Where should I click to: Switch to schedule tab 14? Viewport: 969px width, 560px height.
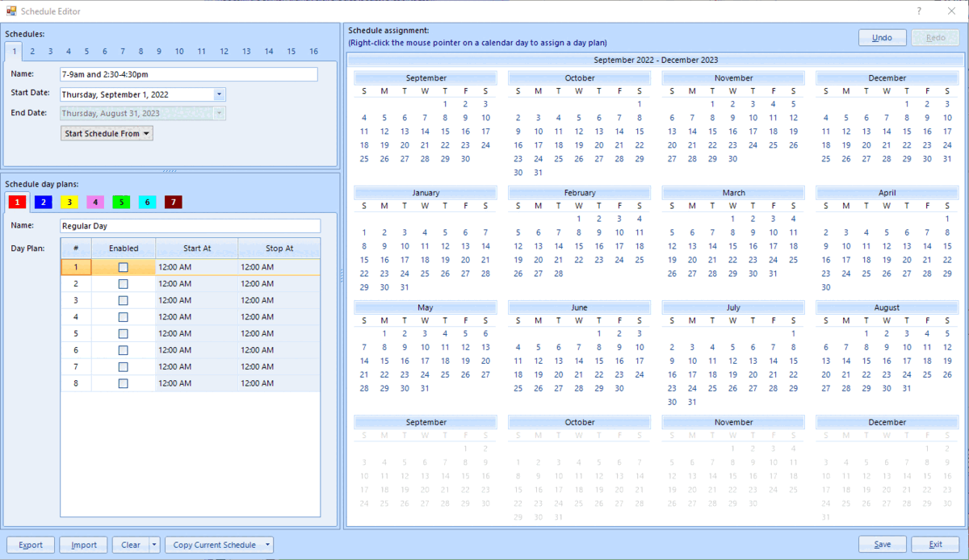(x=269, y=52)
